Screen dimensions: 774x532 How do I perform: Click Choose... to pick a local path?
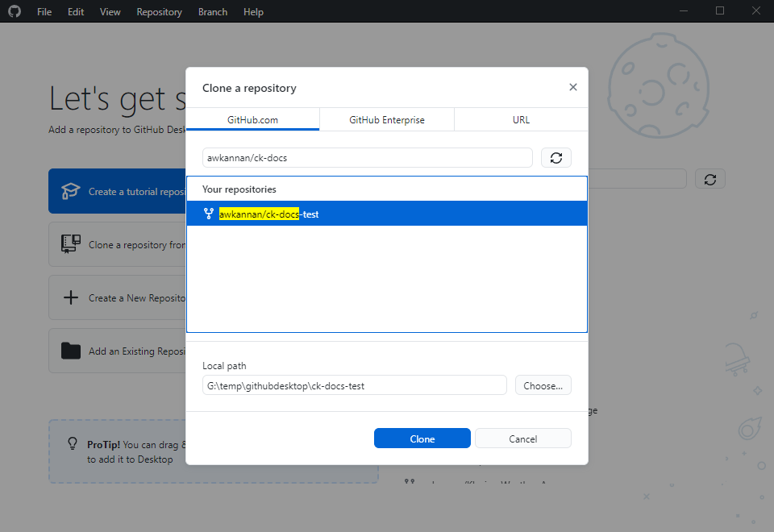pyautogui.click(x=543, y=385)
